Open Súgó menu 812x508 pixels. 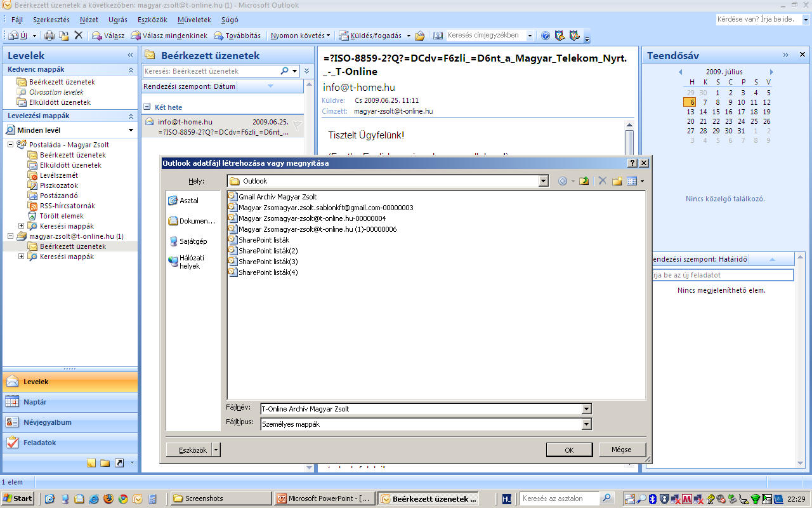click(x=229, y=20)
